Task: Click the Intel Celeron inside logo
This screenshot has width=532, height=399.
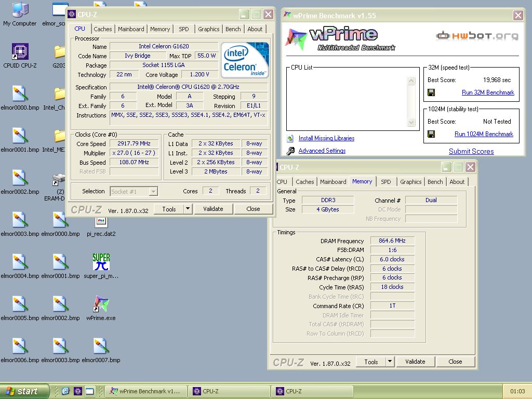Action: 245,60
